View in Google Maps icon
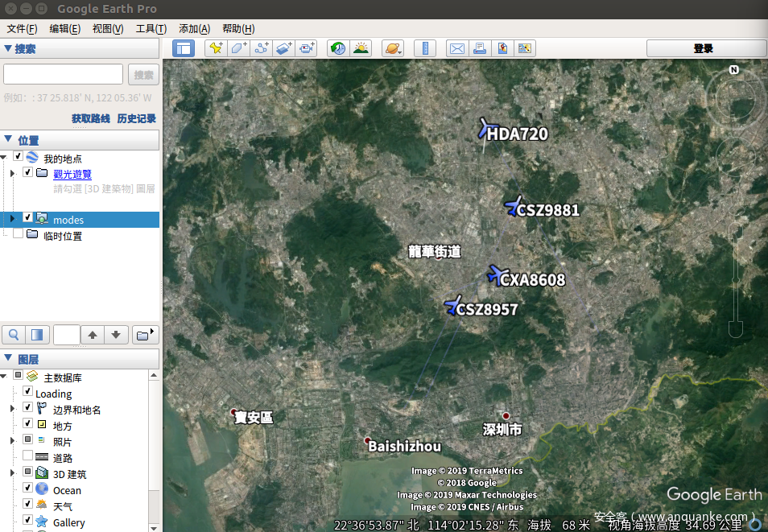The image size is (768, 532). [x=525, y=48]
